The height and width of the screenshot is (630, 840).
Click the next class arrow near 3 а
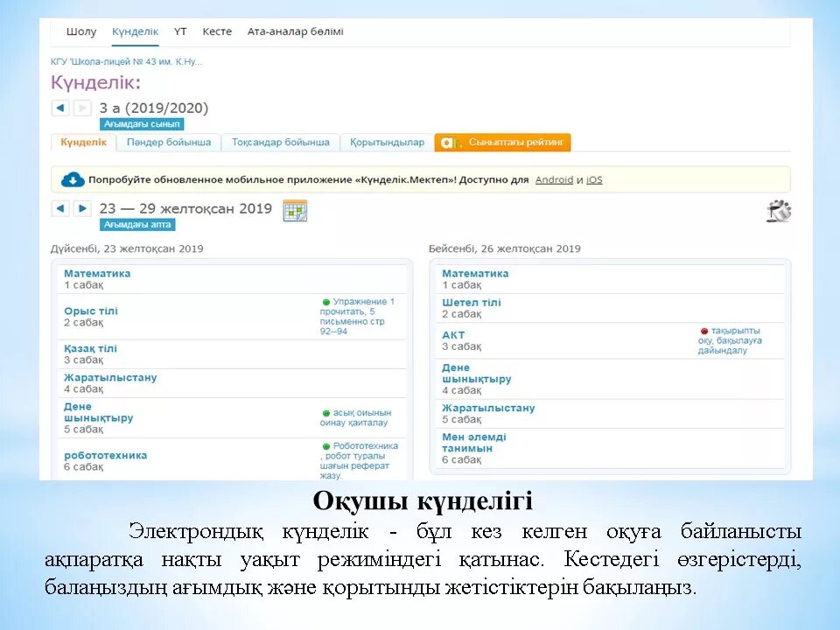(80, 107)
